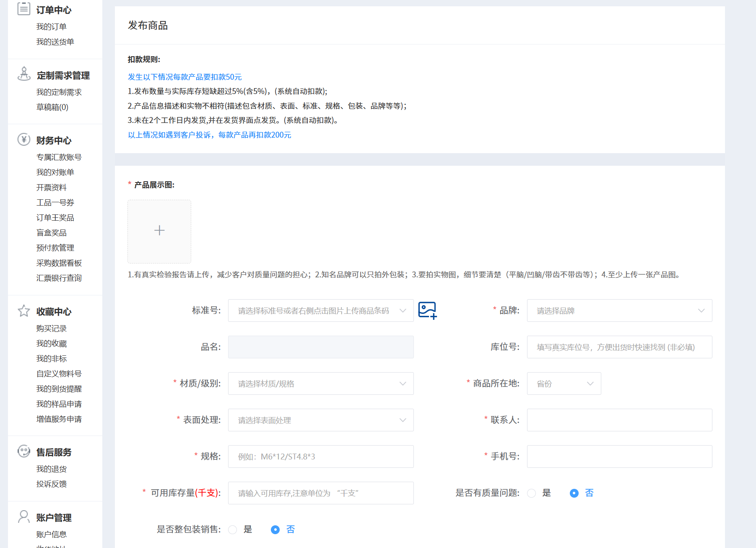Click 采购数据看板 link
756x548 pixels.
(59, 263)
